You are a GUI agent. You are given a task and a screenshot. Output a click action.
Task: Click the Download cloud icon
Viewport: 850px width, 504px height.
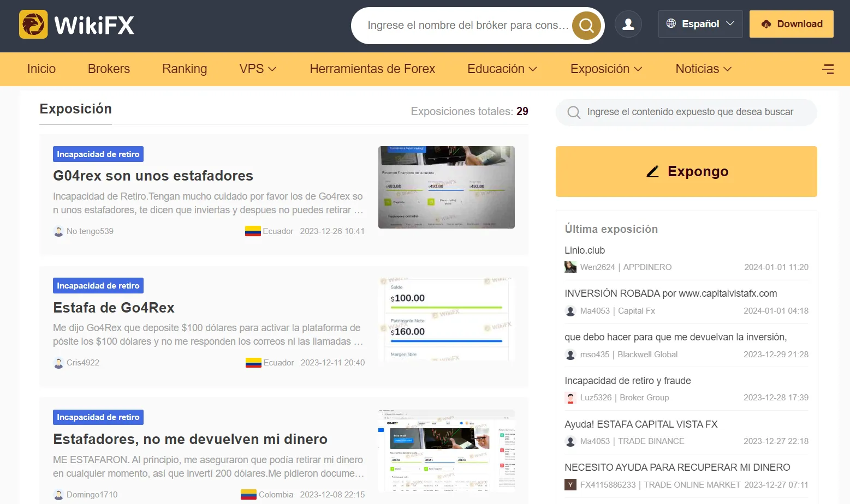coord(766,24)
